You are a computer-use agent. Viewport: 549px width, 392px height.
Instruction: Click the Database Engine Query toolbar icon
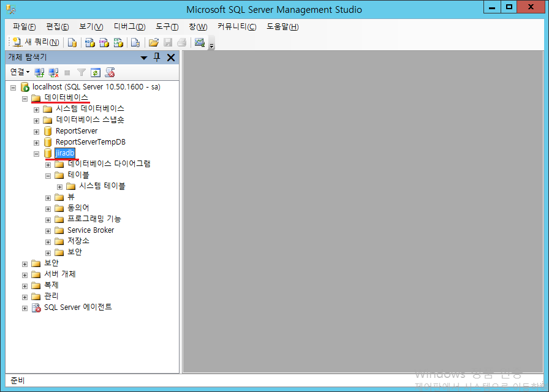[72, 42]
